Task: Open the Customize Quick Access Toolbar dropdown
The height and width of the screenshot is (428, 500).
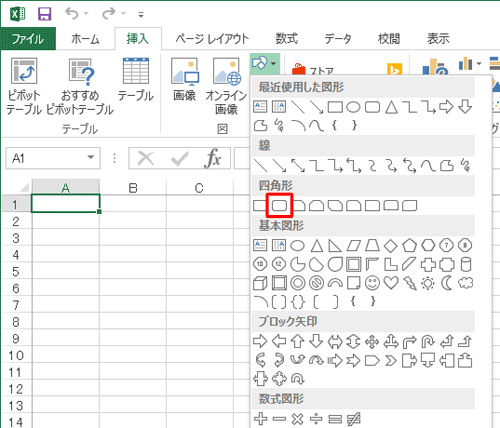Action: click(141, 14)
